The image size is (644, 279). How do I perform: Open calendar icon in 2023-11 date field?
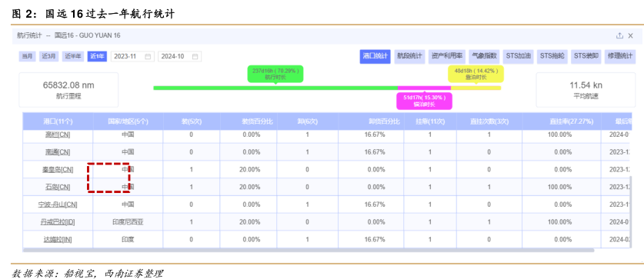(x=148, y=57)
